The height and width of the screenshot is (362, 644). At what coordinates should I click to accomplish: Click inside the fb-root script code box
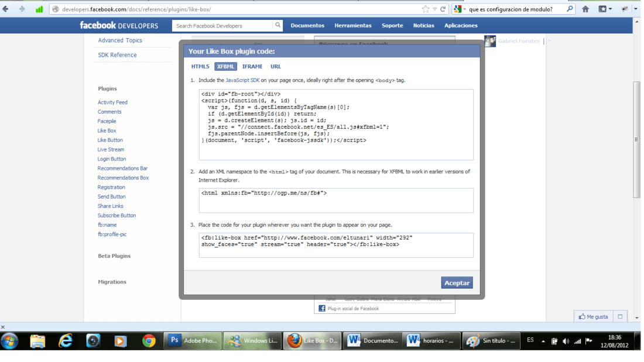pyautogui.click(x=336, y=125)
